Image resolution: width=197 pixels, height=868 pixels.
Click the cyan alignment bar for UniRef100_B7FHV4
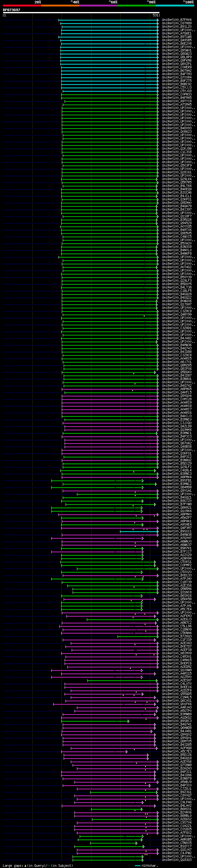click(109, 20)
